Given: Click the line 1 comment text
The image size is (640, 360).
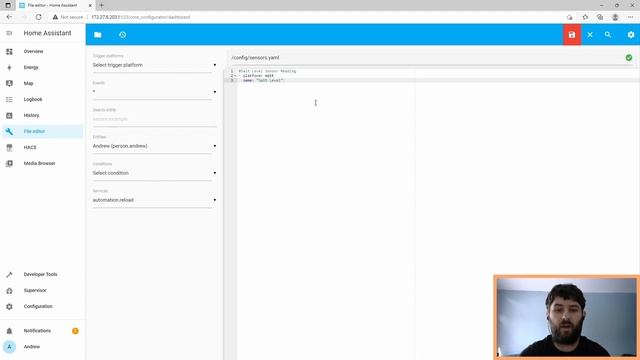Looking at the screenshot, I should pos(267,71).
